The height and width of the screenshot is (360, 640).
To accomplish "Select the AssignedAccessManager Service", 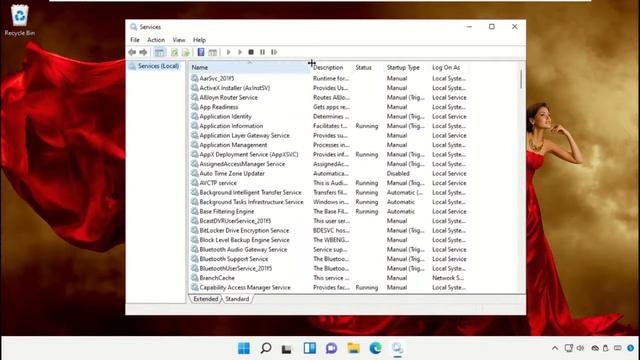I will (x=242, y=164).
